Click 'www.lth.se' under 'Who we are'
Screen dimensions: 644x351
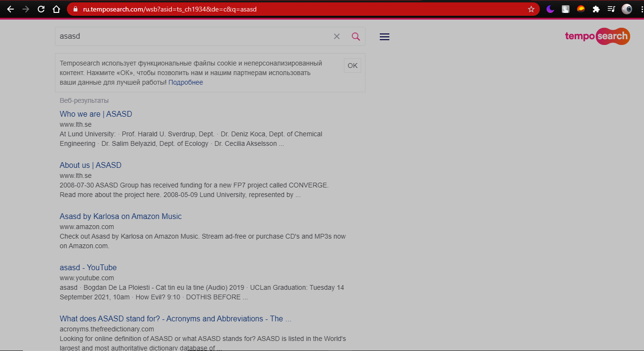(75, 124)
